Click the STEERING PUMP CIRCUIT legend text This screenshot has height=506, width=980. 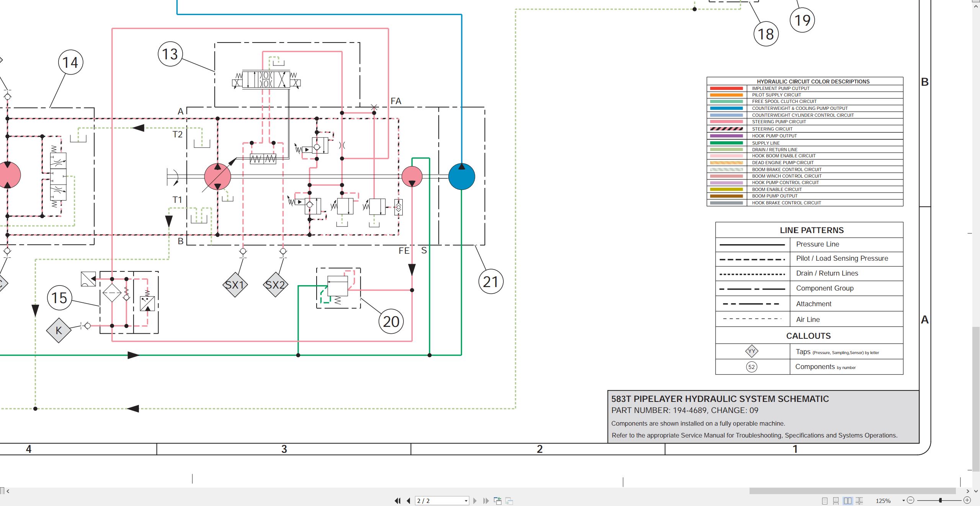[779, 122]
